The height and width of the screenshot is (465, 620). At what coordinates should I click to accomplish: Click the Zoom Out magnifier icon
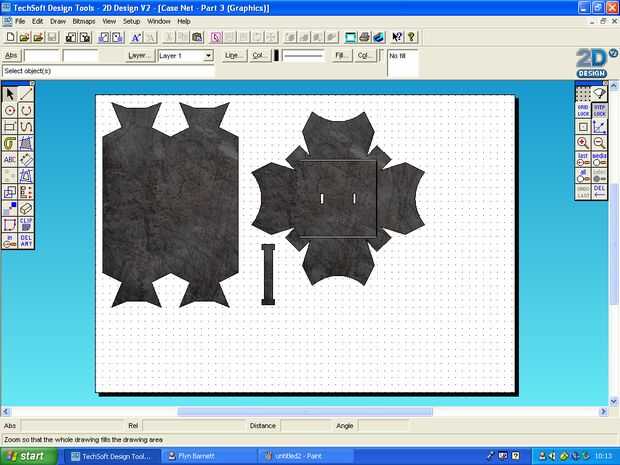coord(599,142)
